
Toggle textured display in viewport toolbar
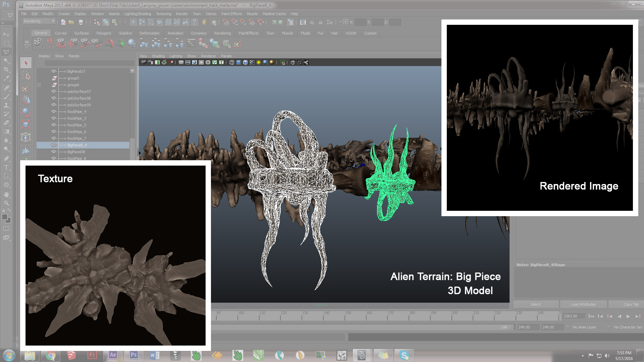tap(252, 62)
